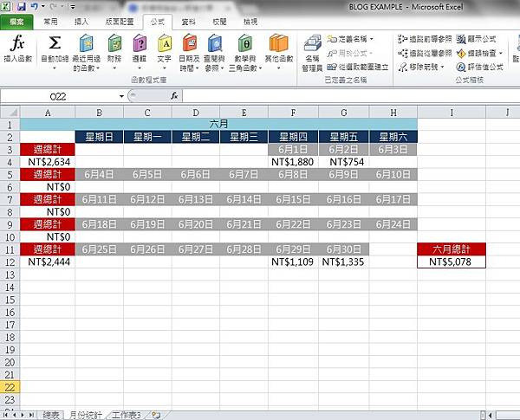Click Trace Dependents (追蹤從屬參照)
The height and width of the screenshot is (420, 520).
(425, 53)
